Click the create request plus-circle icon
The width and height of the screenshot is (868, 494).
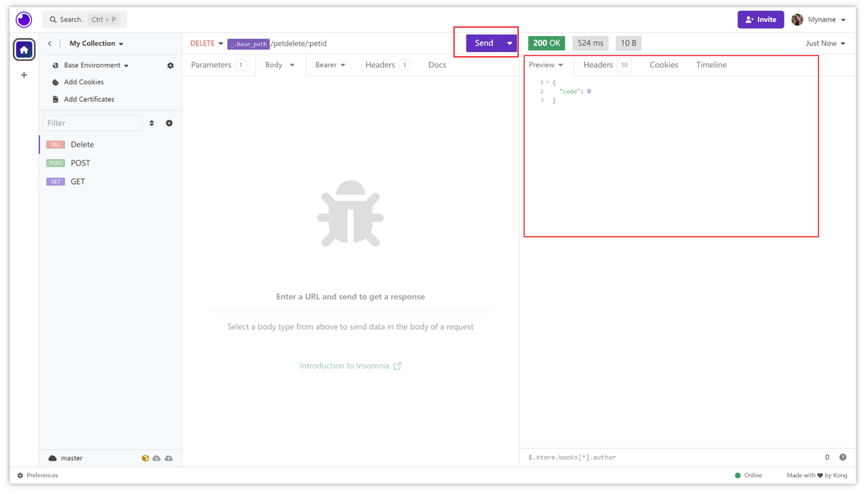(x=170, y=123)
